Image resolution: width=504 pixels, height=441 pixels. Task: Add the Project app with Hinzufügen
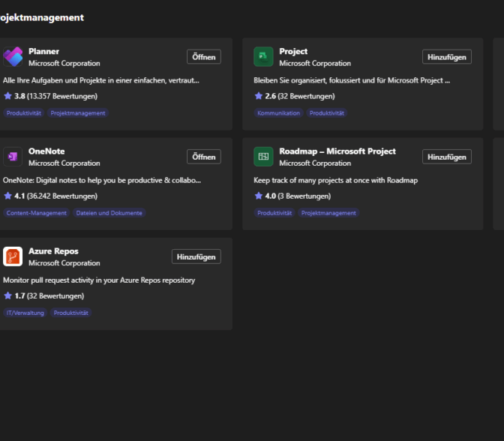(447, 57)
